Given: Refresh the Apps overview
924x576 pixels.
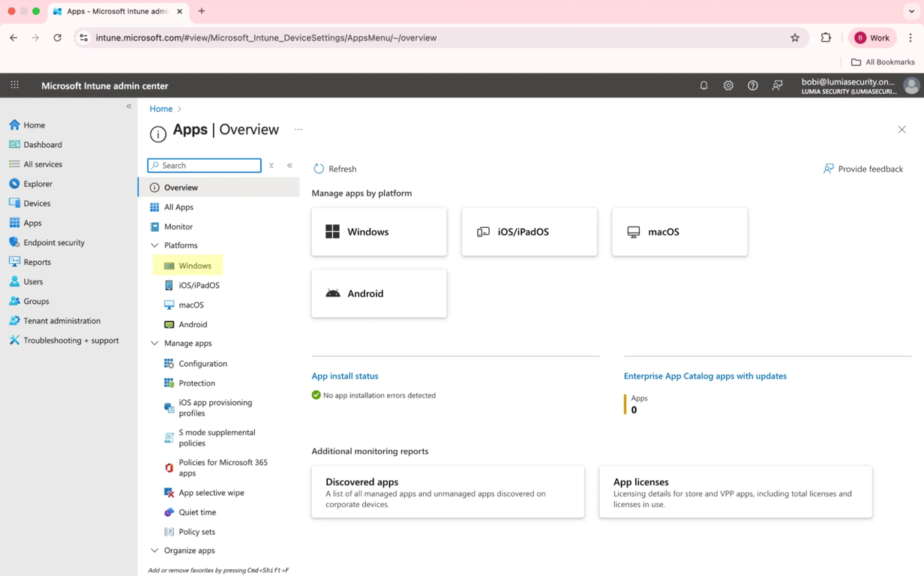Looking at the screenshot, I should click(x=335, y=169).
